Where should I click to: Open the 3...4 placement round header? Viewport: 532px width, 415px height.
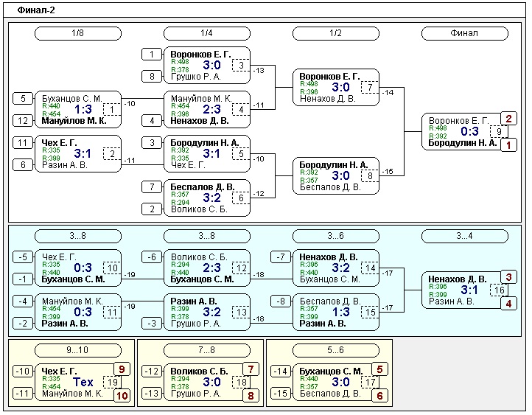(x=464, y=236)
